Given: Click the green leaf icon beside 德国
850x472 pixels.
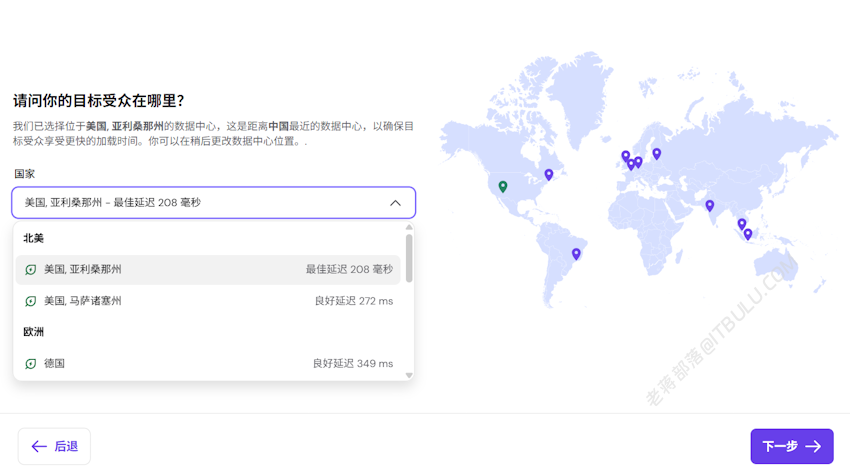Looking at the screenshot, I should click(x=31, y=364).
